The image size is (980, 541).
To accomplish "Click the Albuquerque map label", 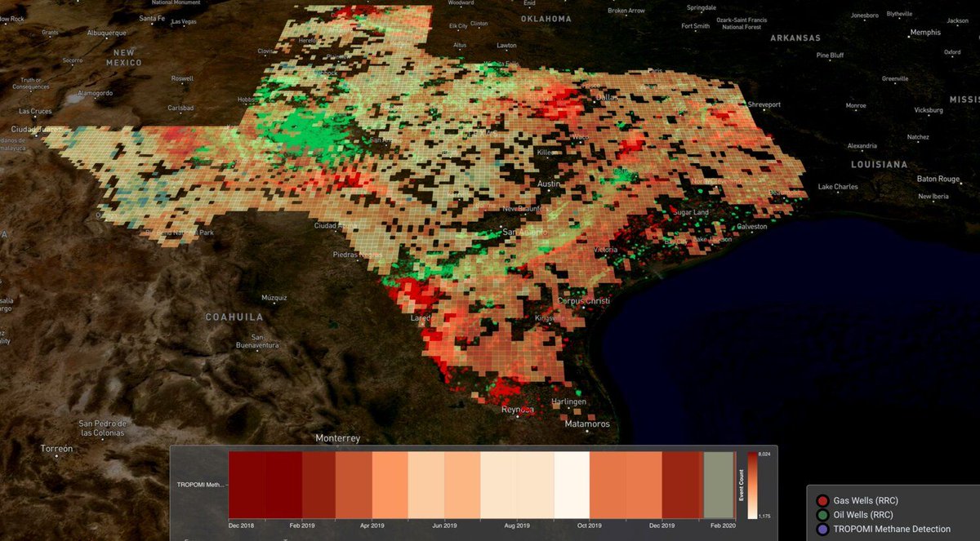I will point(108,33).
